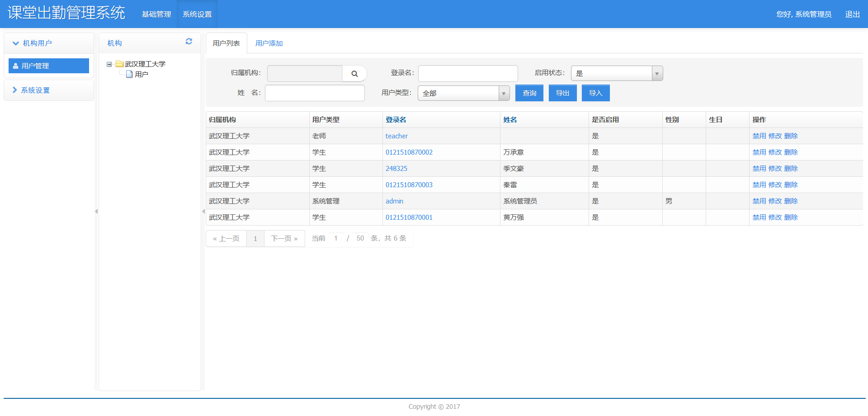
Task: Click 禁用 for the teacher row
Action: [x=759, y=136]
